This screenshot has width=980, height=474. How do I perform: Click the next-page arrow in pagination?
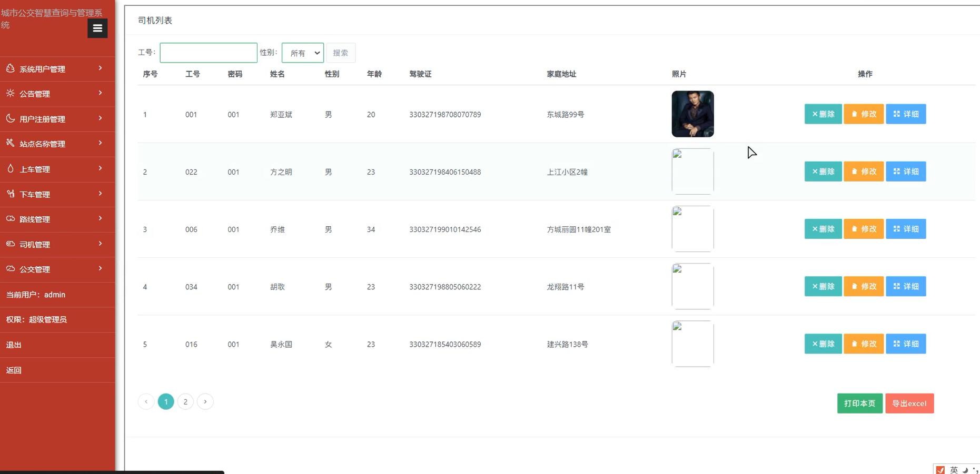pyautogui.click(x=205, y=401)
